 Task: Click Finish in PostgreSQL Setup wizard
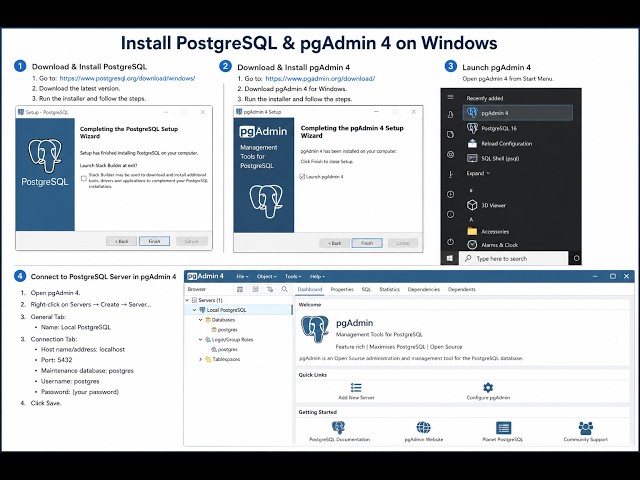pyautogui.click(x=154, y=241)
